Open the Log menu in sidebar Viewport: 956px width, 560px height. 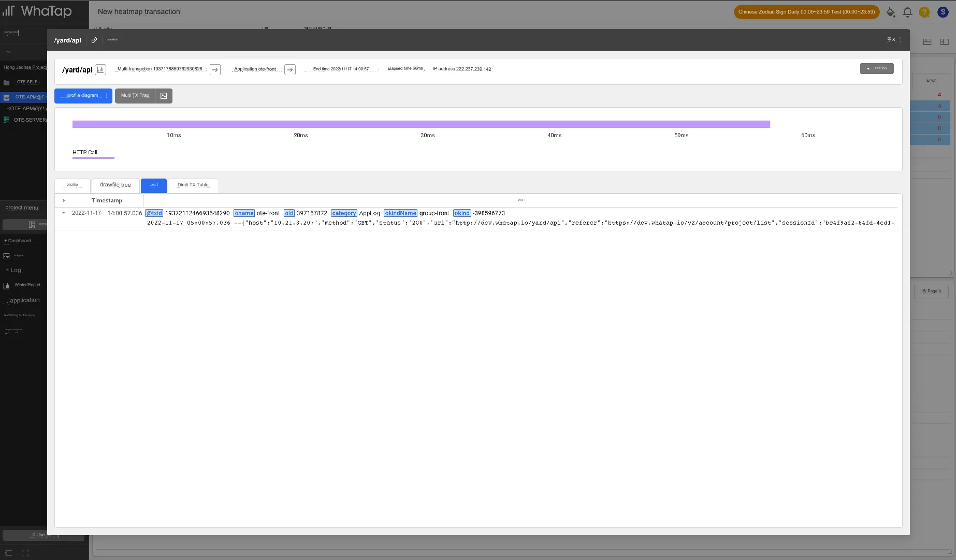pyautogui.click(x=16, y=271)
